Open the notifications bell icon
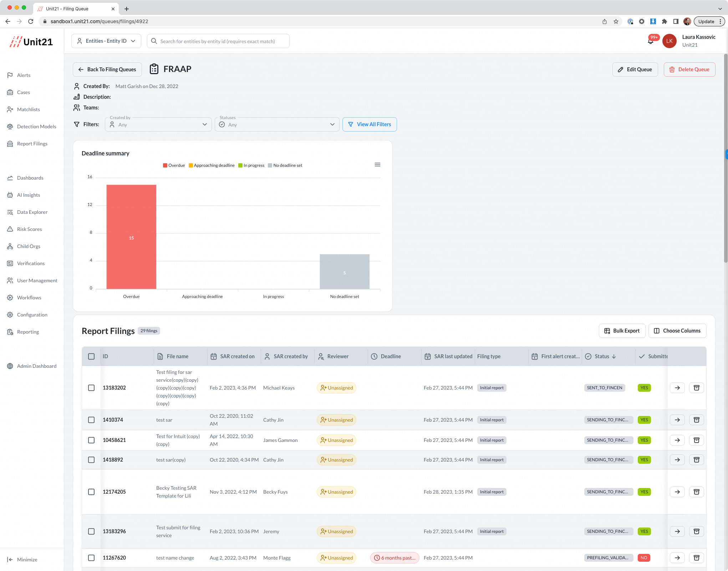Viewport: 728px width, 571px height. 651,41
